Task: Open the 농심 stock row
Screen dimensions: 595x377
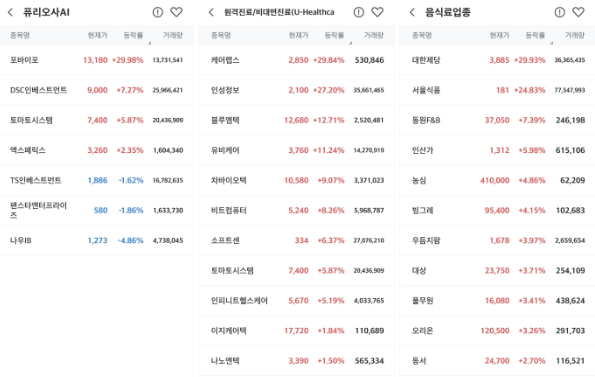Action: [x=497, y=180]
